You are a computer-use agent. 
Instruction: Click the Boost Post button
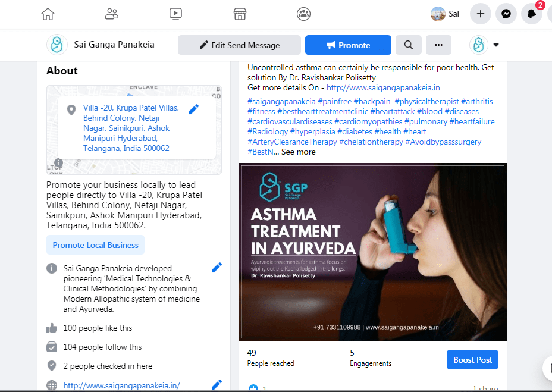click(472, 360)
